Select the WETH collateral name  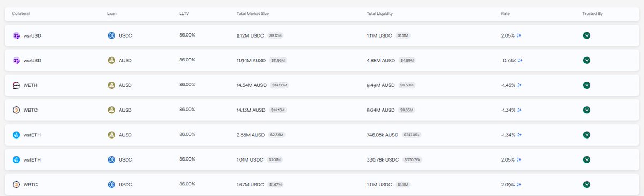31,85
